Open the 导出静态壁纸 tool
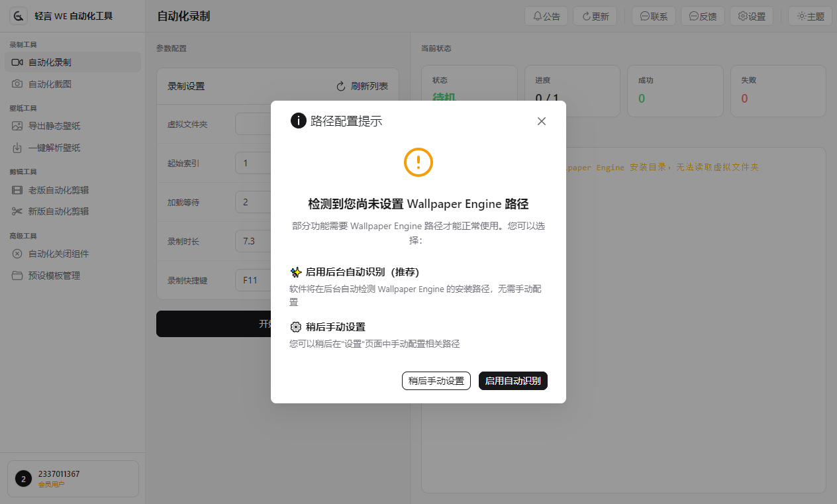 54,127
